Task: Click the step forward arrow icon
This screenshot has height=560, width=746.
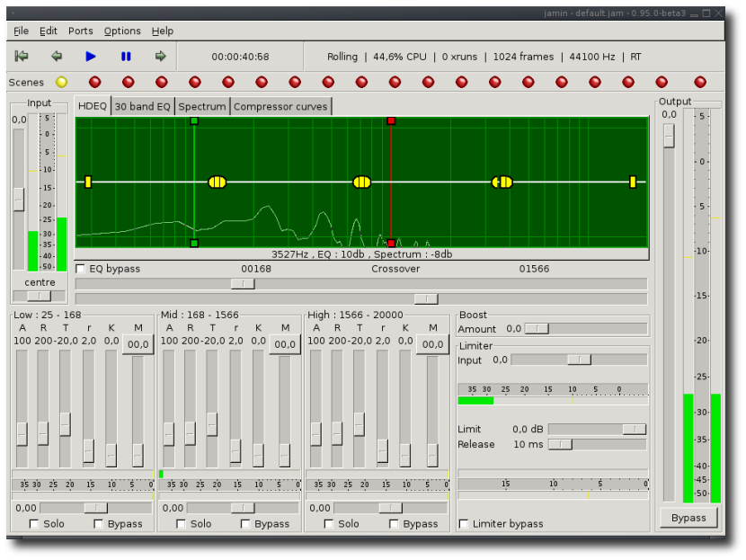Action: tap(160, 56)
